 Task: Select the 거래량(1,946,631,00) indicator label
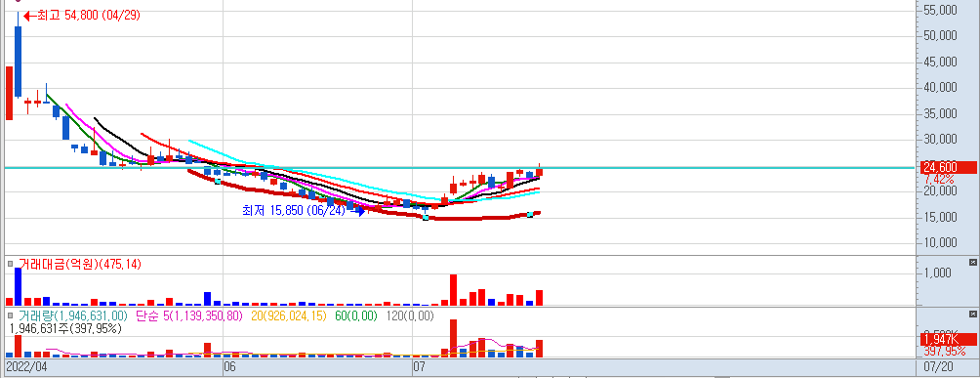[x=72, y=316]
